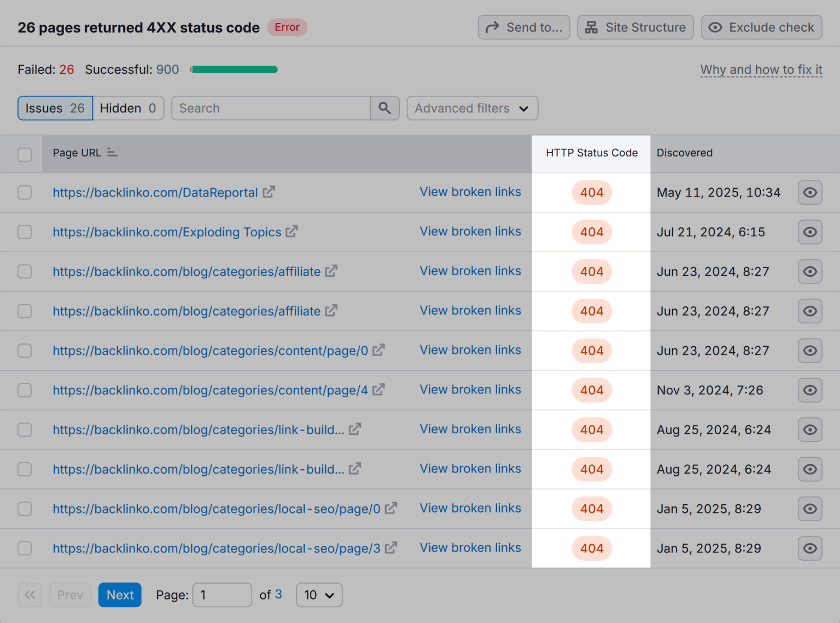The width and height of the screenshot is (840, 623).
Task: Jump to first page double-chevron icon
Action: coord(30,595)
